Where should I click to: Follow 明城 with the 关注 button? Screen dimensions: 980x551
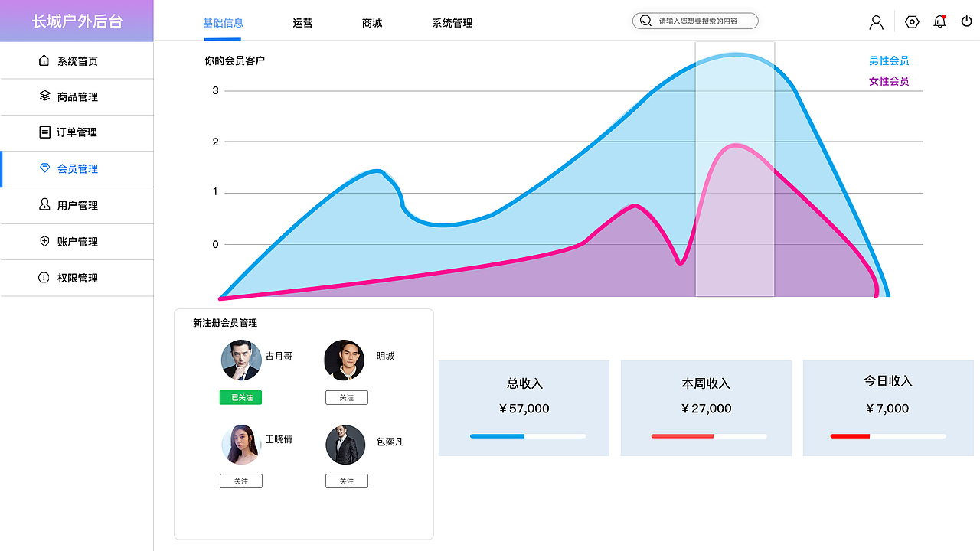[346, 397]
